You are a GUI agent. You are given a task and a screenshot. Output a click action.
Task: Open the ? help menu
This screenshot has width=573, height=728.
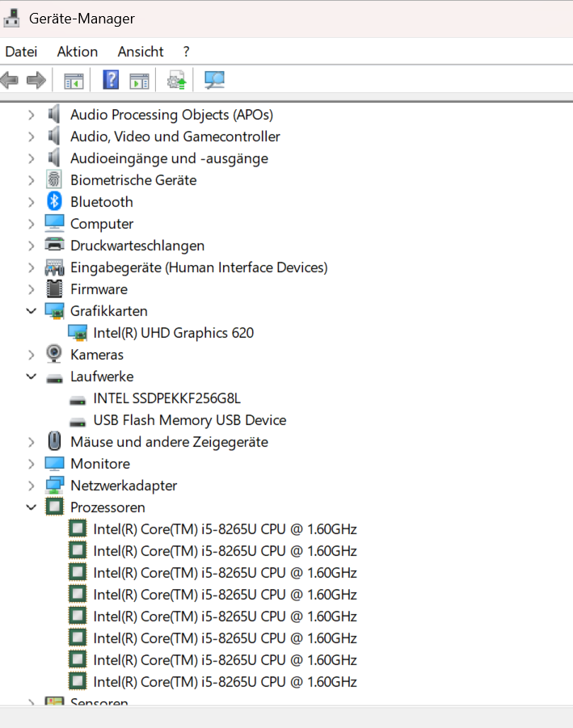[186, 52]
